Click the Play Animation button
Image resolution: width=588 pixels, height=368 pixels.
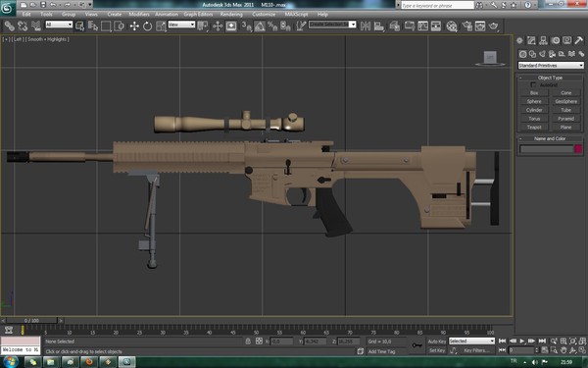tap(522, 341)
